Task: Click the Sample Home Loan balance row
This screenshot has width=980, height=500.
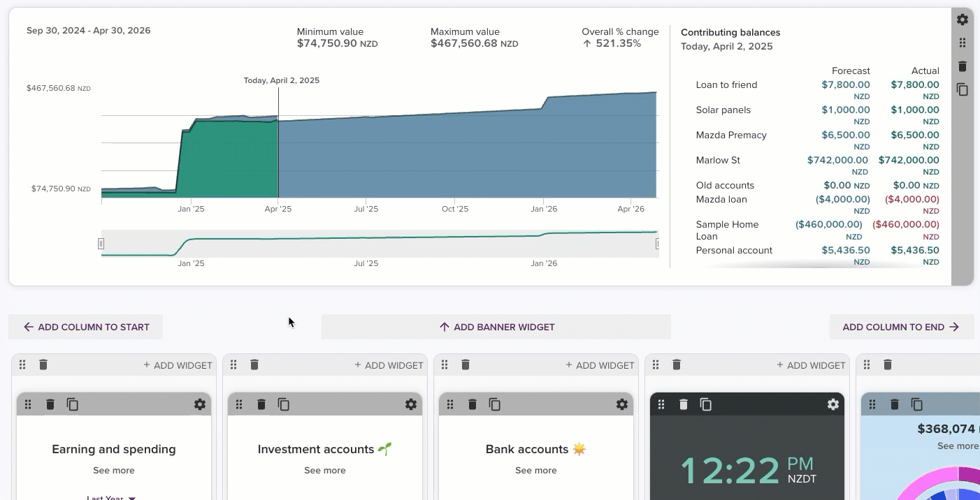Action: (817, 230)
